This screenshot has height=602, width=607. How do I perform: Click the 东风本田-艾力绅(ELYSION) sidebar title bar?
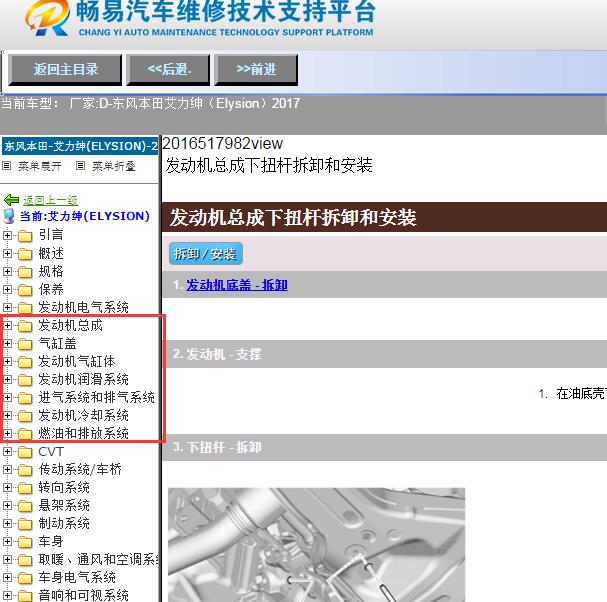coord(80,146)
